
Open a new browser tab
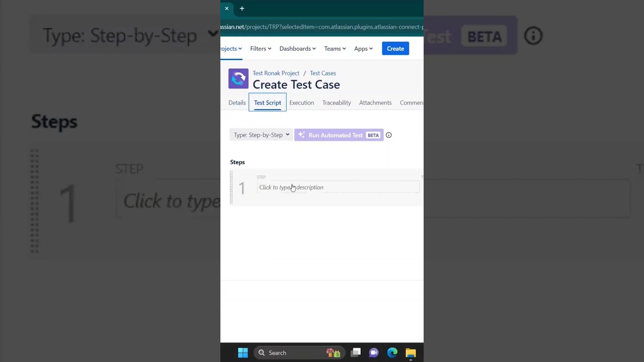(x=242, y=9)
